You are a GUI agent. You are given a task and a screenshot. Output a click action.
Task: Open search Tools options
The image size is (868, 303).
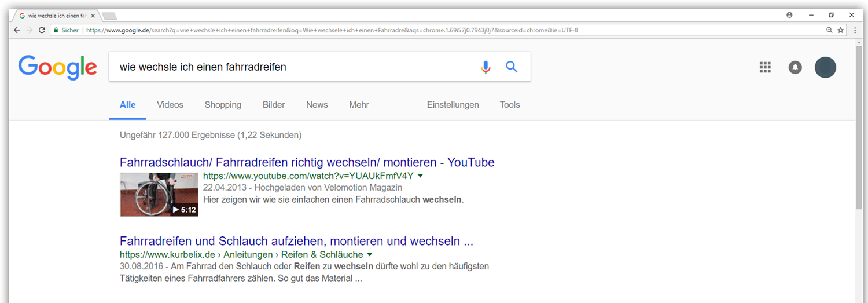coord(510,105)
